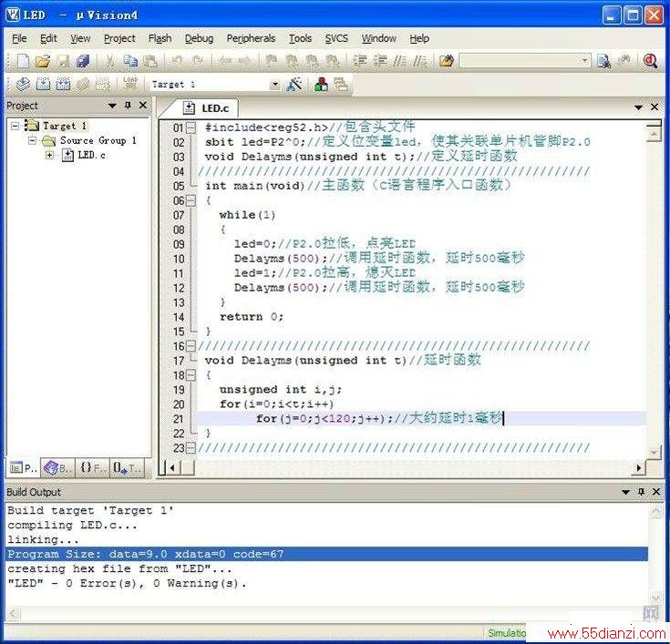Screen dimensions: 670x644
Task: Click the Indent Selection icon
Action: tap(359, 62)
